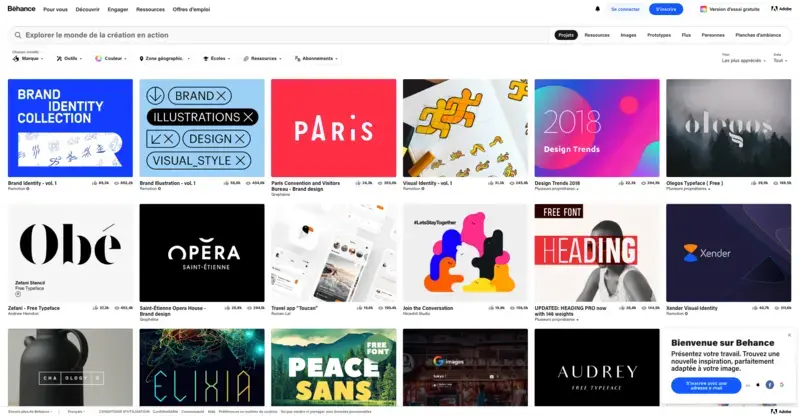Image resolution: width=799 pixels, height=417 pixels.
Task: Select the Projets search tab
Action: (x=566, y=35)
